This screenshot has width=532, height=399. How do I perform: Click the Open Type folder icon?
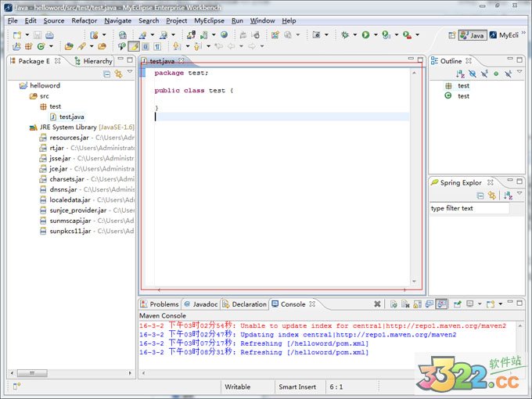click(69, 46)
